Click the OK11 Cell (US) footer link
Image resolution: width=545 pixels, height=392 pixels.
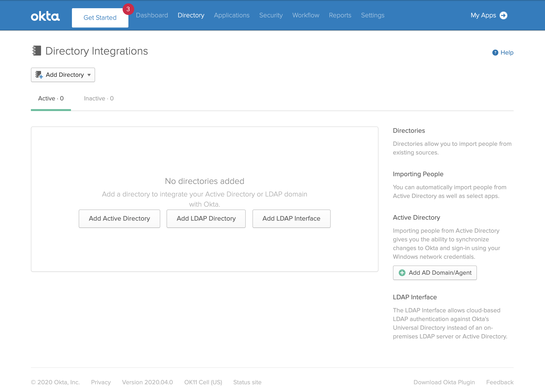pos(203,382)
